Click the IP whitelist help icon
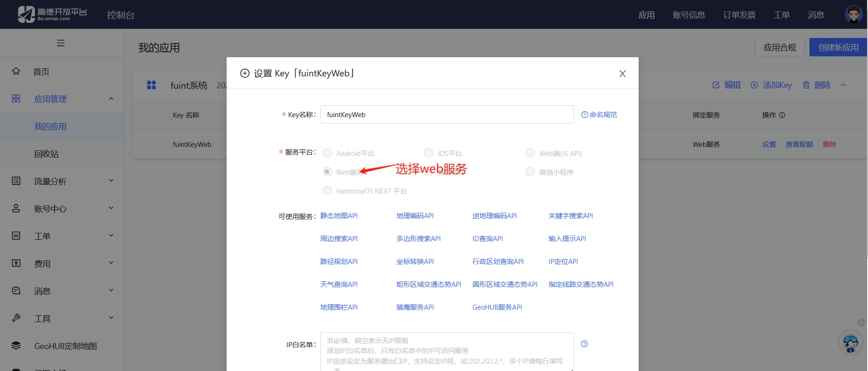The image size is (868, 371). (584, 344)
